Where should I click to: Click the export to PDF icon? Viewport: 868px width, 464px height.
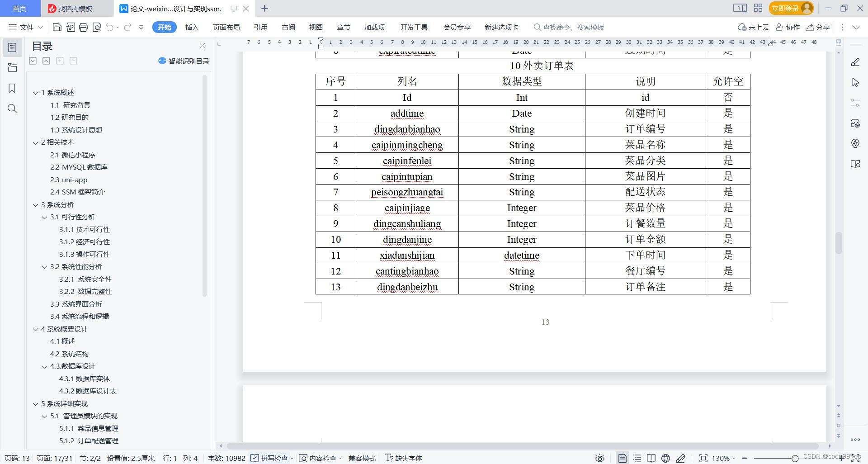(x=70, y=27)
